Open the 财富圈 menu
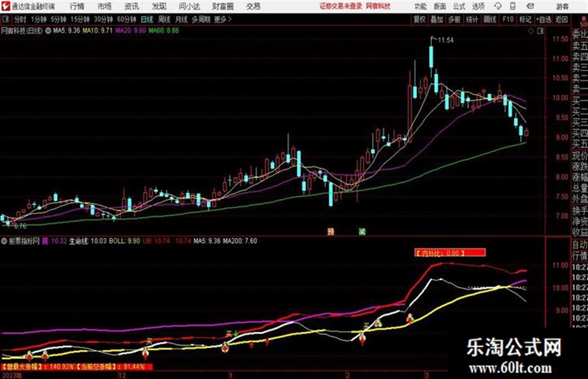 223,6
